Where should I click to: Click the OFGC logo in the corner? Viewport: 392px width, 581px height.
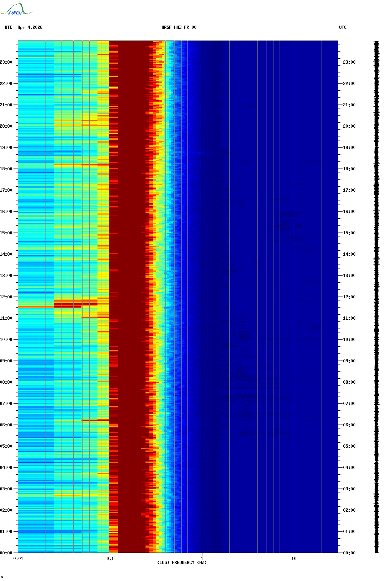16,9
